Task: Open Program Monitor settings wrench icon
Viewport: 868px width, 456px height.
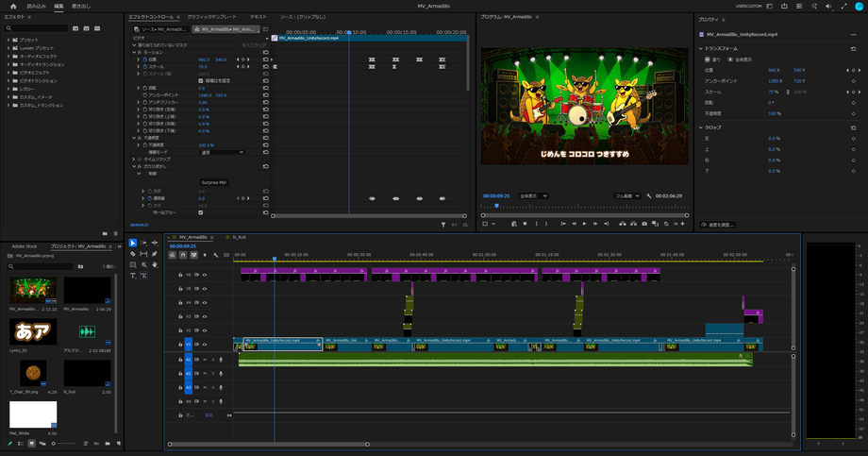Action: pyautogui.click(x=649, y=196)
